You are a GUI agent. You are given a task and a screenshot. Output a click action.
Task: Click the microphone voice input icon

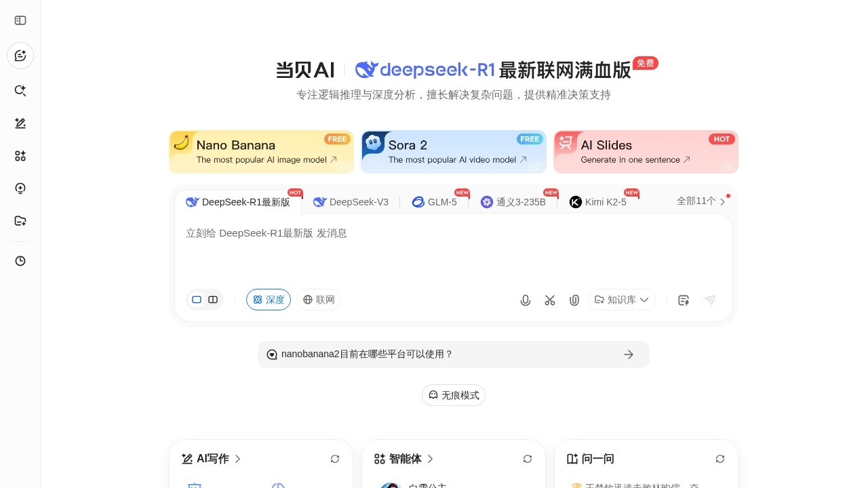tap(526, 300)
